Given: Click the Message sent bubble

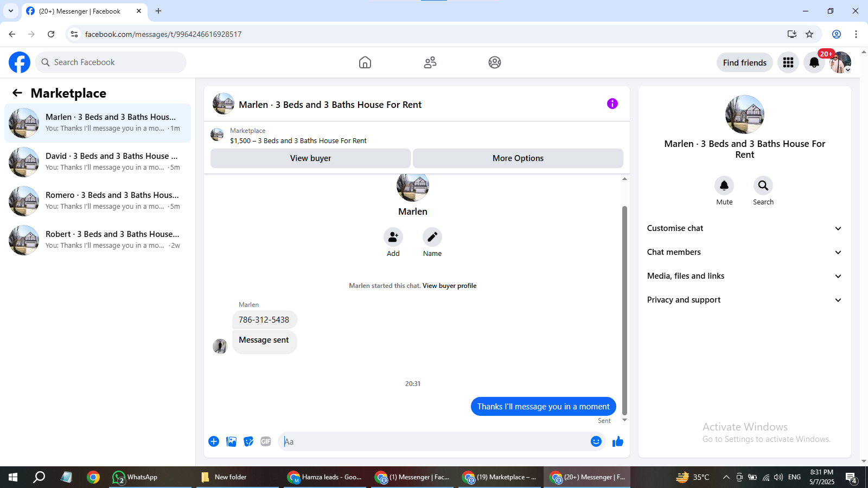Looking at the screenshot, I should [264, 342].
